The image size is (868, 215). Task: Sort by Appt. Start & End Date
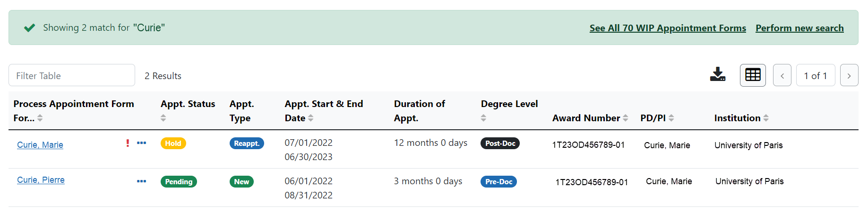tap(311, 118)
